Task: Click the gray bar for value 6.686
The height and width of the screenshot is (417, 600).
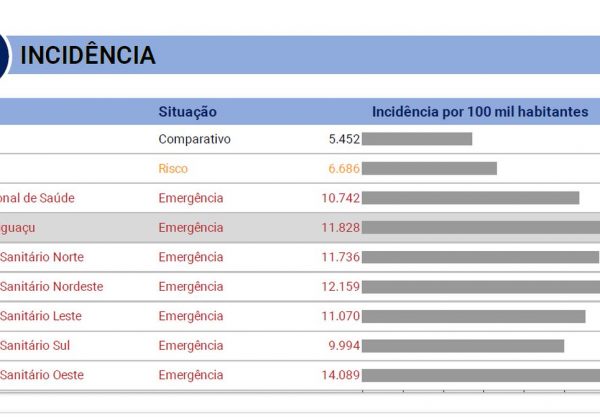Action: point(429,169)
